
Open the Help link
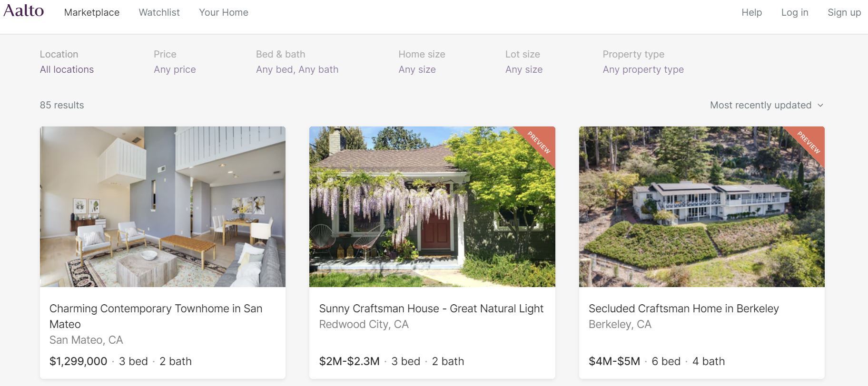[x=751, y=12]
